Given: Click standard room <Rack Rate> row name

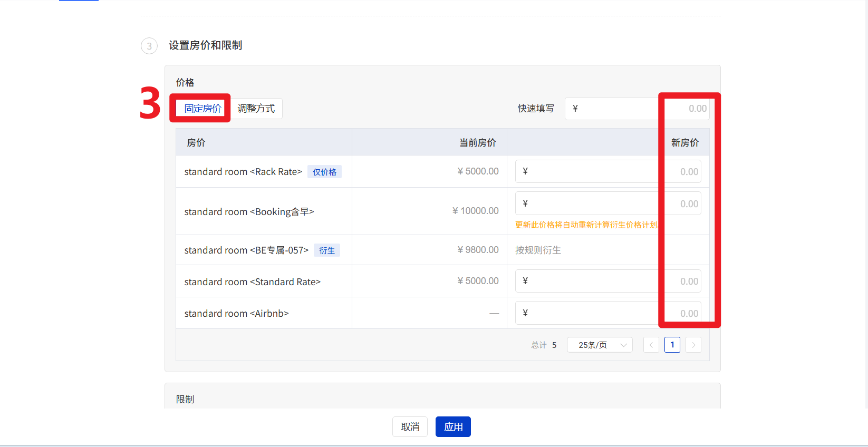Looking at the screenshot, I should tap(243, 172).
